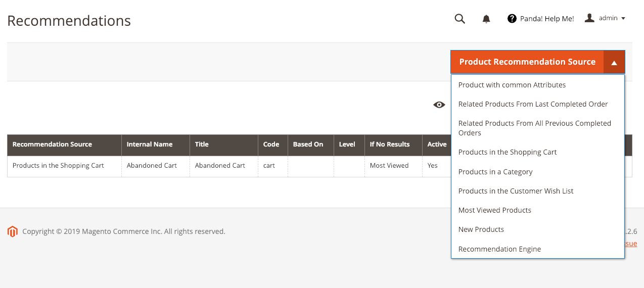Click the Product Recommendation Source button
This screenshot has height=288, width=644.
(527, 62)
